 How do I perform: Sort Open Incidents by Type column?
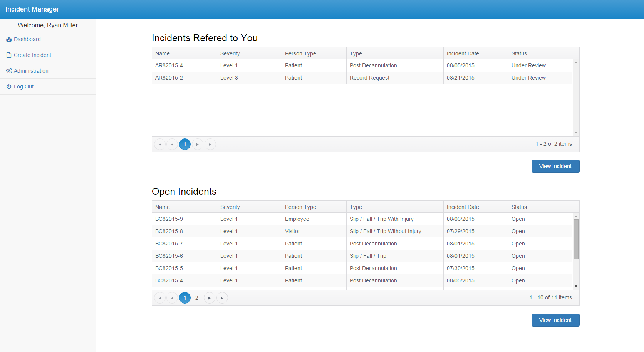pyautogui.click(x=395, y=207)
